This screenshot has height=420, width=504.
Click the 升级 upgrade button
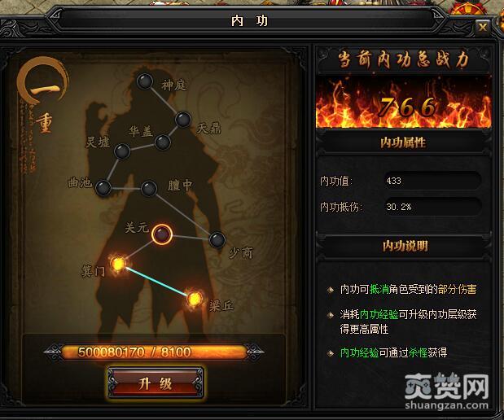point(156,383)
